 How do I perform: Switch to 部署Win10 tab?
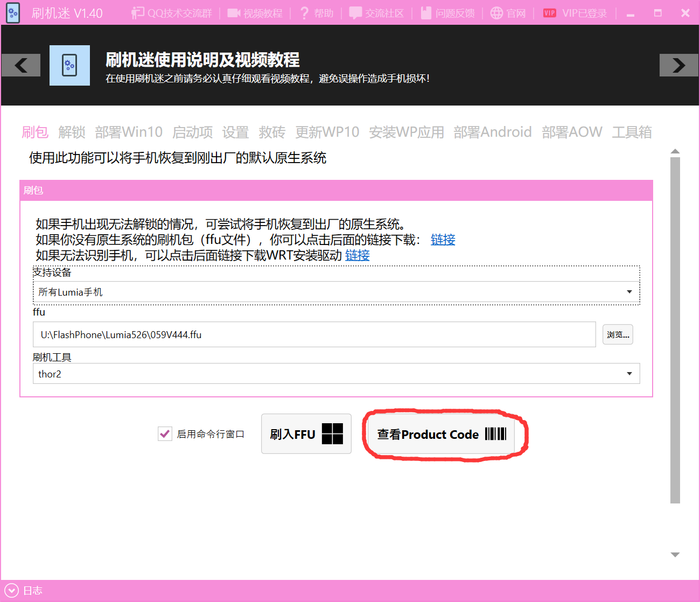[x=129, y=132]
